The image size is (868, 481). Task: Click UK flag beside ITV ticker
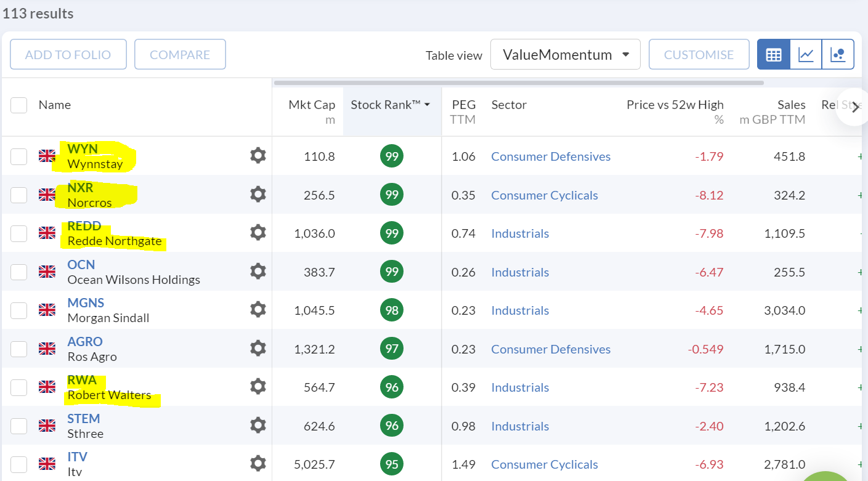[47, 464]
